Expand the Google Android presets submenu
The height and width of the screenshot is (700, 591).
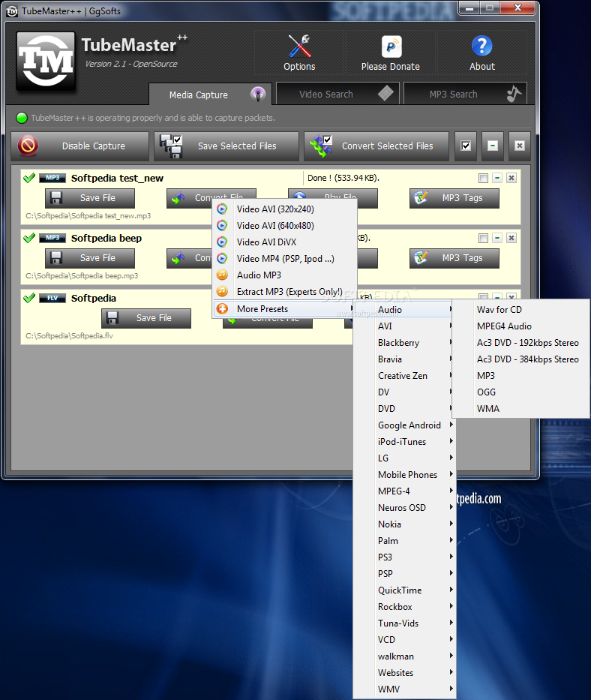[404, 425]
